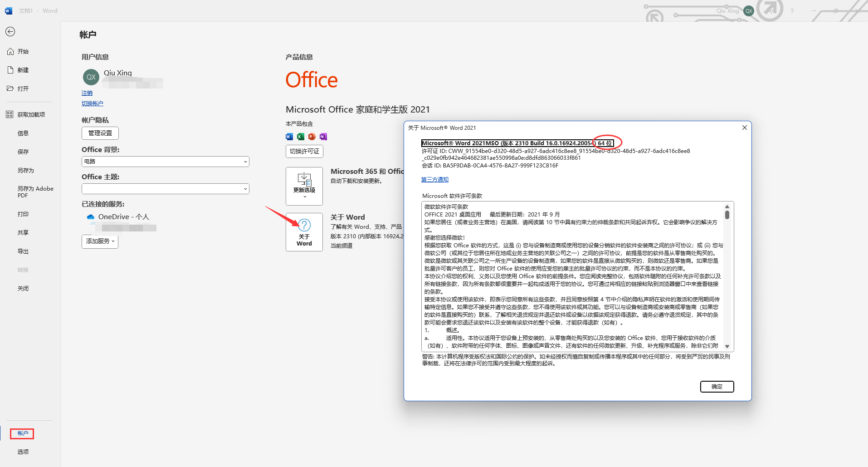Click the license terms scroll-down arrow
Screen dimensions: 868x467
[x=727, y=346]
